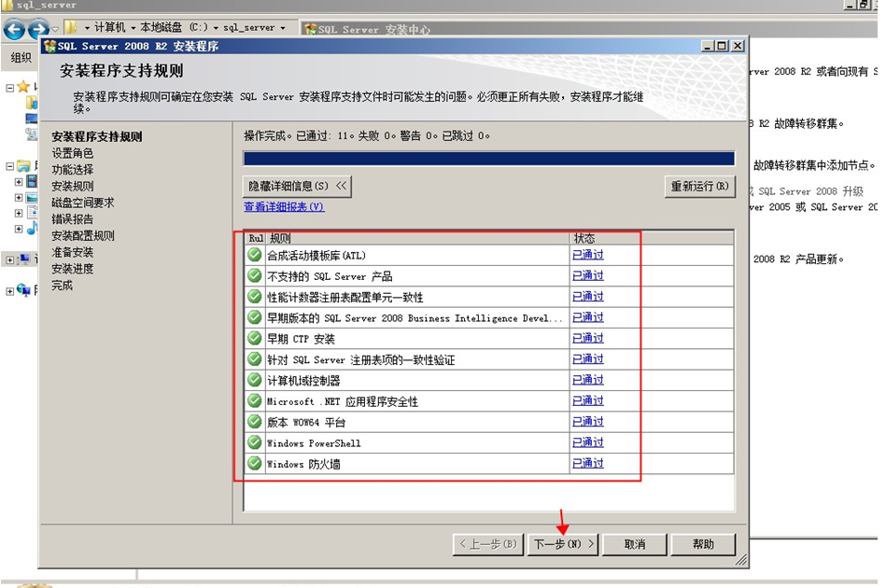Click 已通过 link for 计算机域控制器
This screenshot has width=886, height=588.
(587, 380)
